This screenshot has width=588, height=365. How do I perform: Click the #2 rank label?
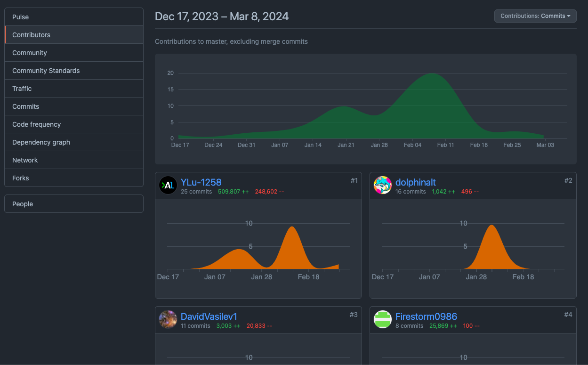[x=568, y=180]
